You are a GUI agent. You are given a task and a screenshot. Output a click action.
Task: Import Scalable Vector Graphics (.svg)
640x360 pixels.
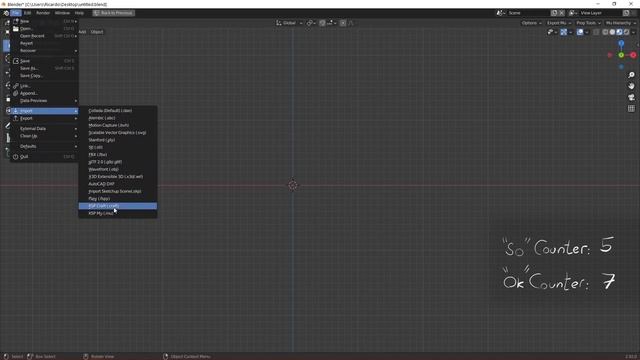pos(118,133)
